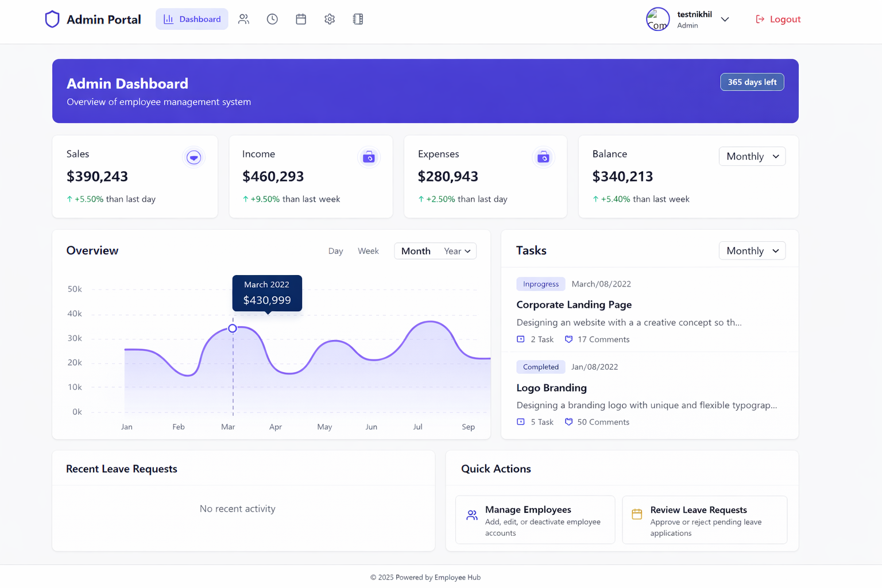
Task: Click the Logout button
Action: pos(778,19)
